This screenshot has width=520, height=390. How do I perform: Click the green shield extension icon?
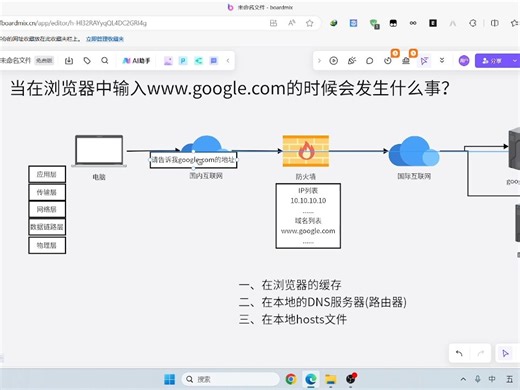pyautogui.click(x=374, y=23)
